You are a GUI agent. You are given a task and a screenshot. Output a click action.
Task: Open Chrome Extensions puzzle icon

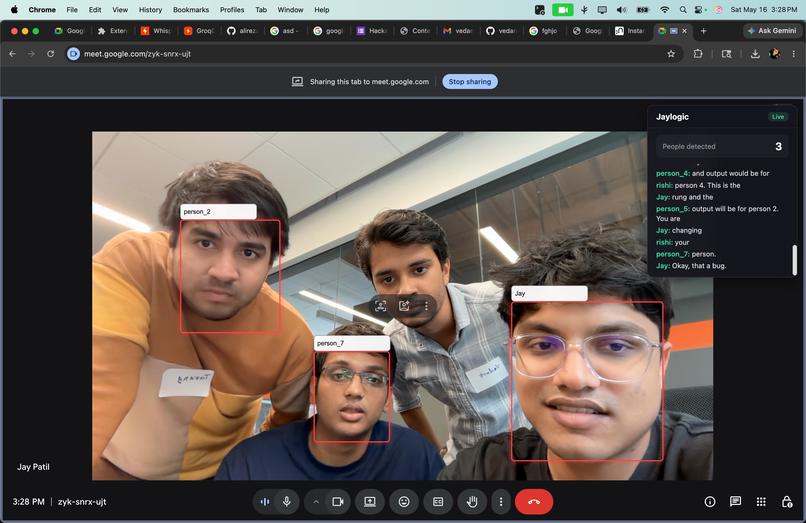(698, 53)
